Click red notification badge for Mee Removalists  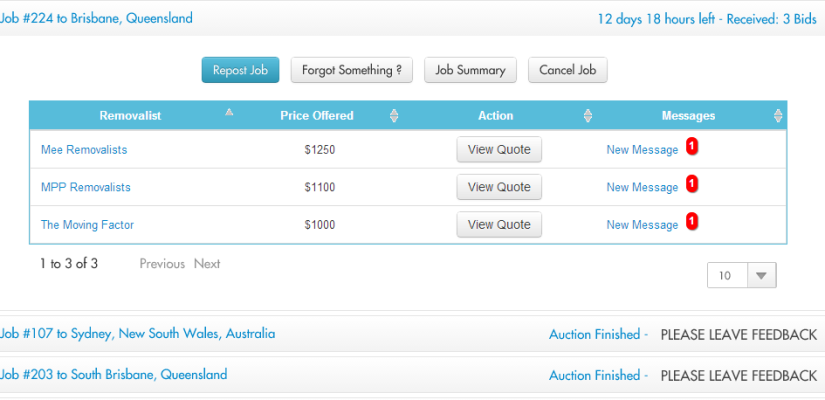692,147
